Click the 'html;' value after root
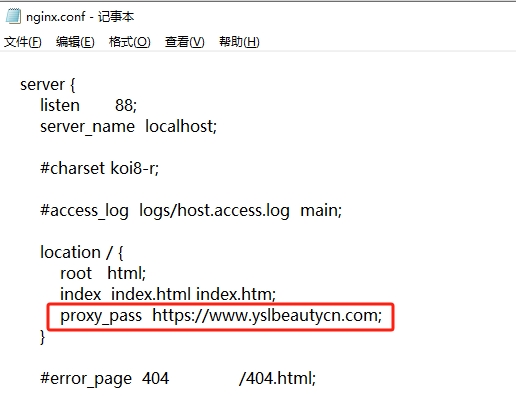516x396 pixels. coord(127,273)
